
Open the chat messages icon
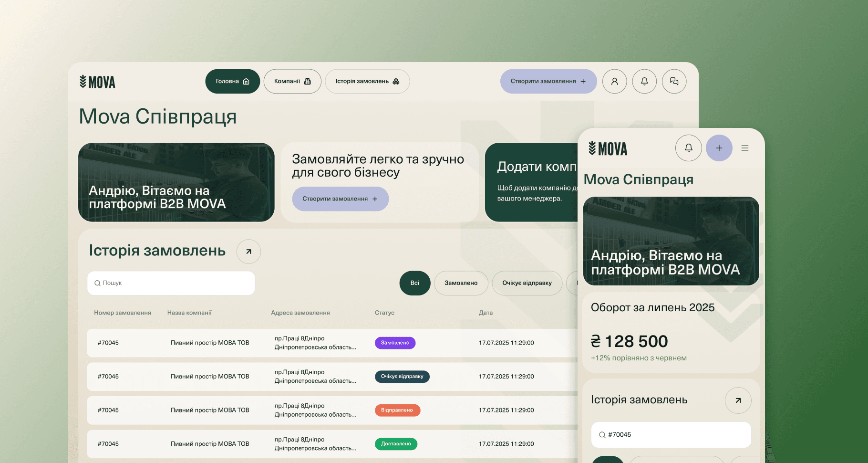tap(674, 81)
